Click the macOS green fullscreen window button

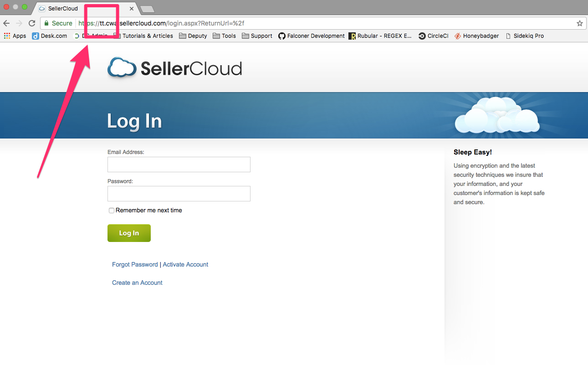point(25,7)
